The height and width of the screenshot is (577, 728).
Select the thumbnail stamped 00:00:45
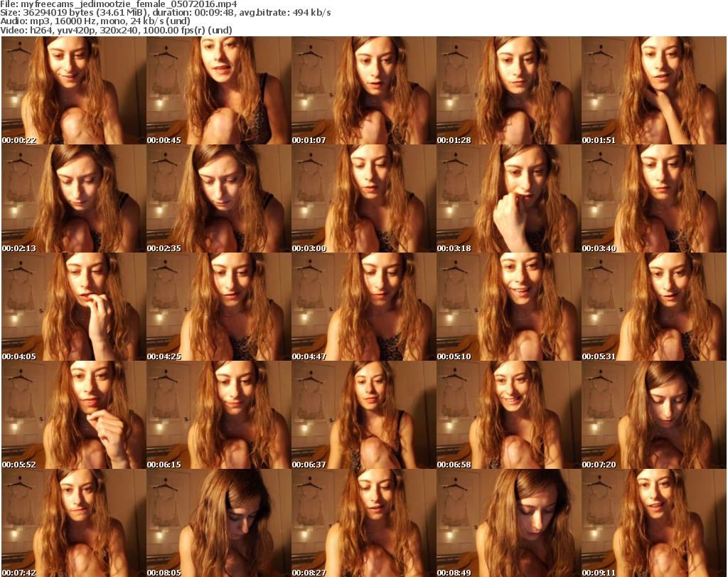coord(219,90)
